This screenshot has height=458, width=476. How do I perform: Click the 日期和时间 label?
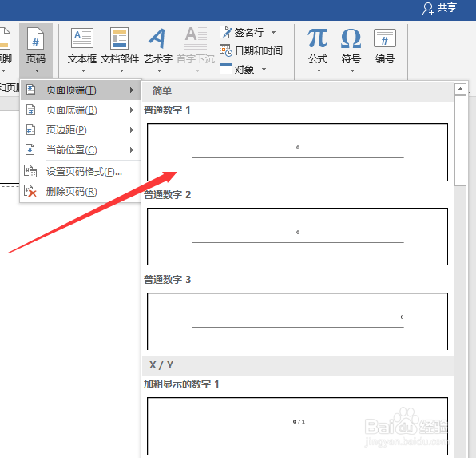coord(259,50)
